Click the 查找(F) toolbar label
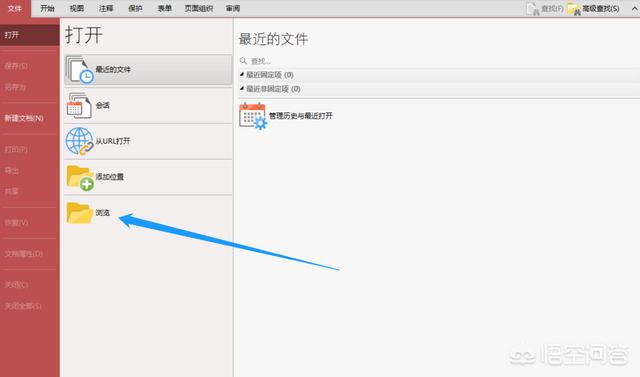This screenshot has width=640, height=377. (552, 9)
